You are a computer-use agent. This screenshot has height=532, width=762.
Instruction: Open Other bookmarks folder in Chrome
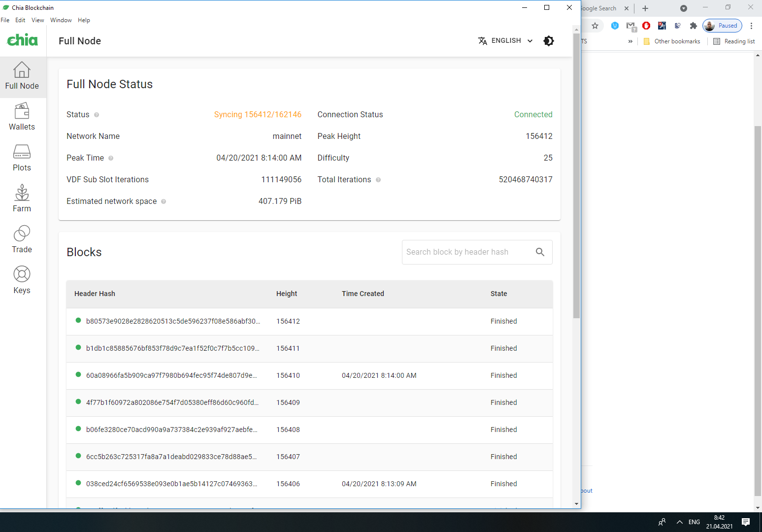pyautogui.click(x=672, y=41)
